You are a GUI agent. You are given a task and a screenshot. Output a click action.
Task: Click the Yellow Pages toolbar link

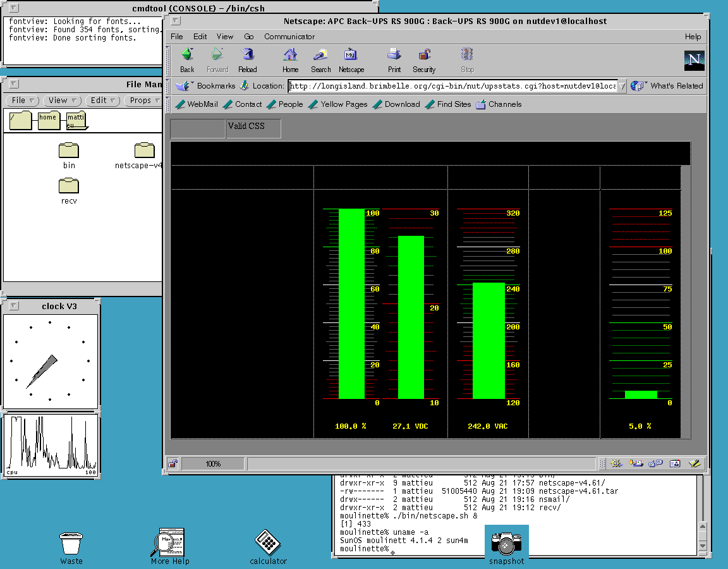pos(337,104)
